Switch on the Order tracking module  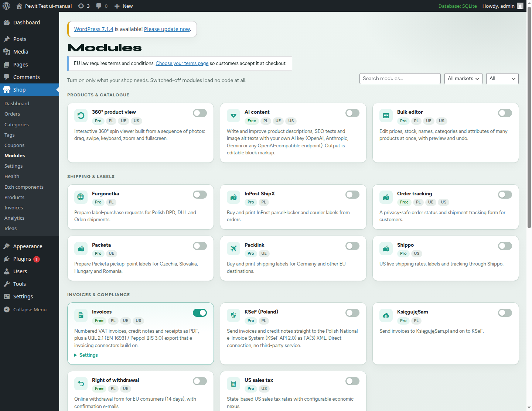[505, 195]
